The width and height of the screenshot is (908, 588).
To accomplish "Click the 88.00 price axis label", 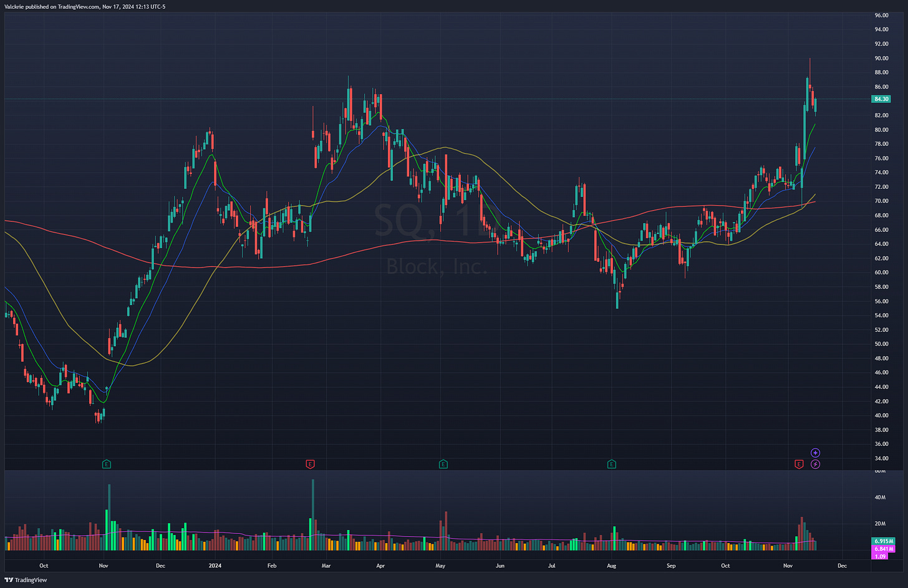I will pos(881,72).
